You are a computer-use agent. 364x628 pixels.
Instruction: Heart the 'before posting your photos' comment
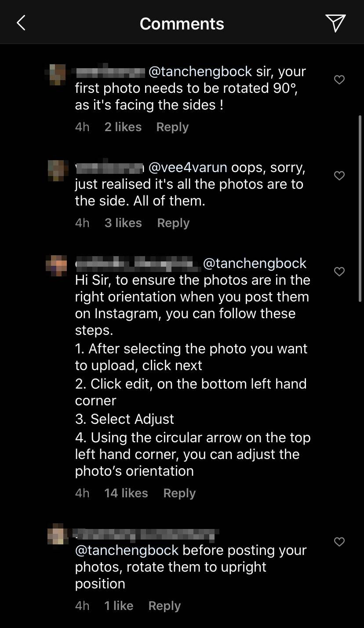pos(339,542)
